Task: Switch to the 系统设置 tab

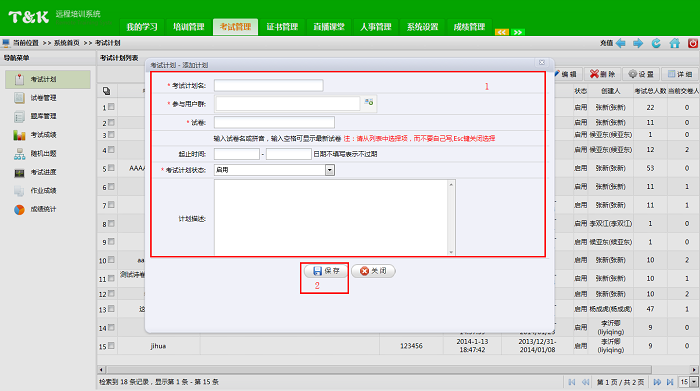Action: click(x=422, y=27)
